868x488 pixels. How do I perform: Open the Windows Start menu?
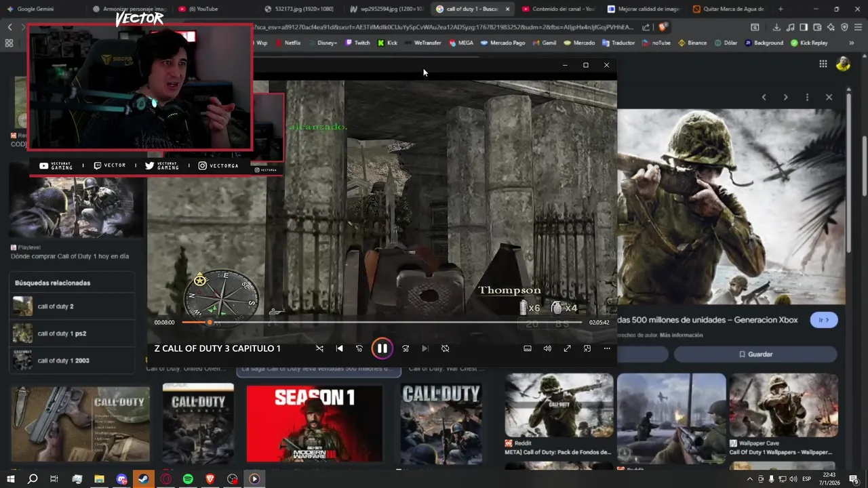(10, 479)
